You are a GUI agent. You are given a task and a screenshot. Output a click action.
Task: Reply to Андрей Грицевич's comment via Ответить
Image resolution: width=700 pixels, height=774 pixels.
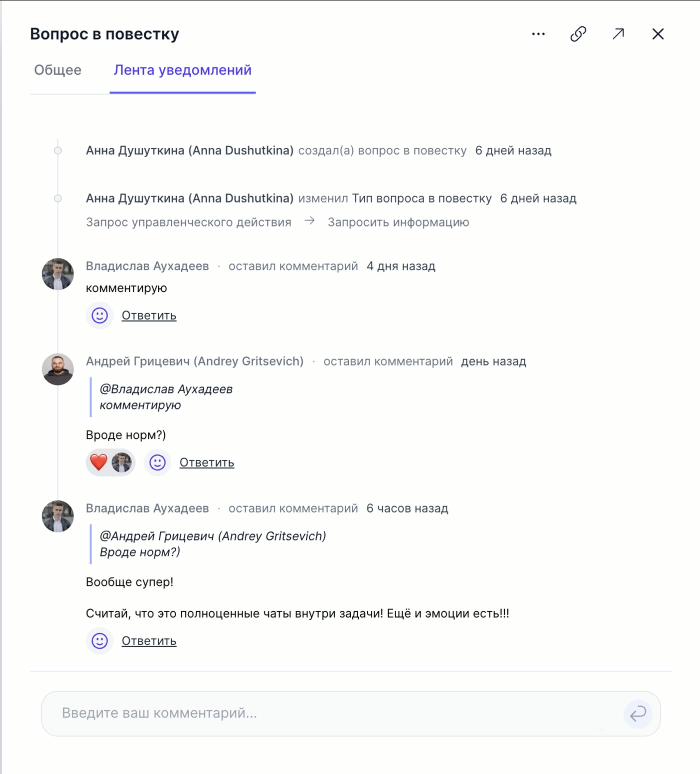coord(206,462)
